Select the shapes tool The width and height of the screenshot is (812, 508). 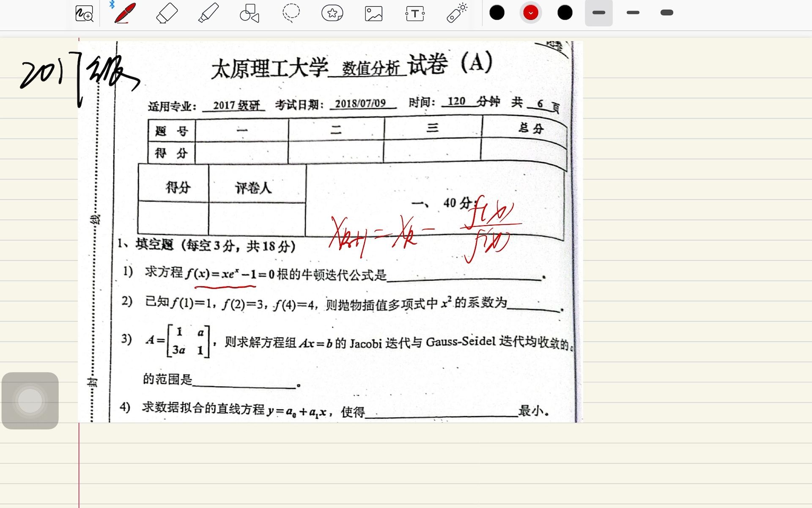coord(249,13)
